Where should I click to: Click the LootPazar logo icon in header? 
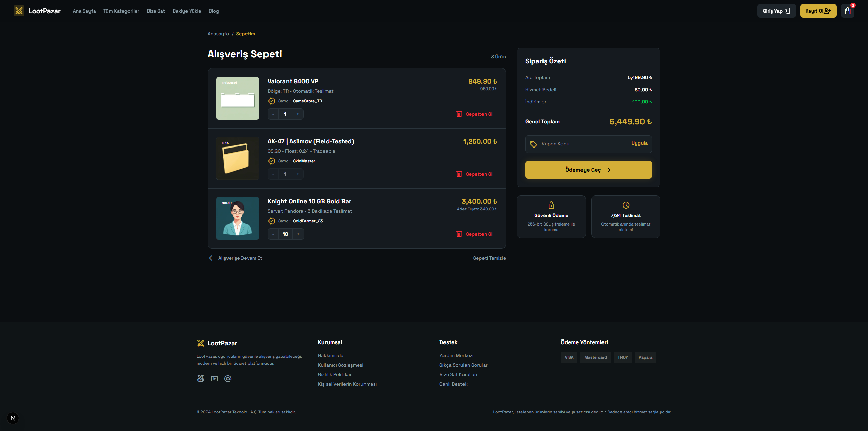click(x=19, y=11)
